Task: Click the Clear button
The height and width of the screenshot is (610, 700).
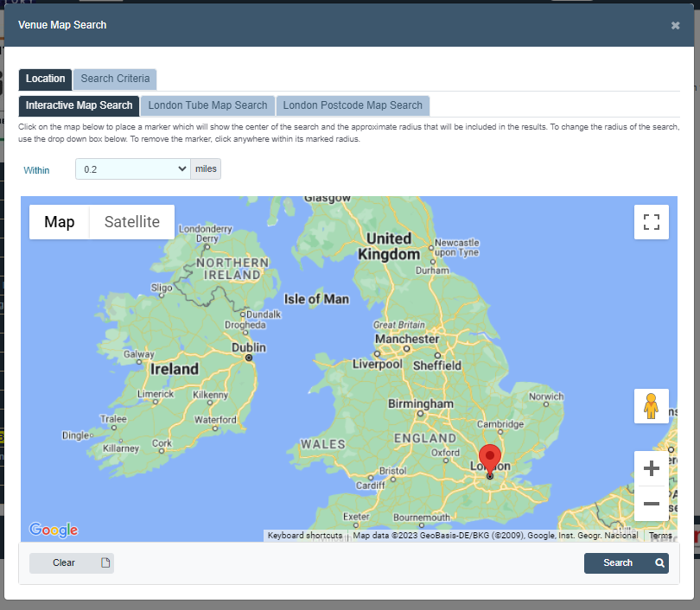Action: [x=72, y=563]
